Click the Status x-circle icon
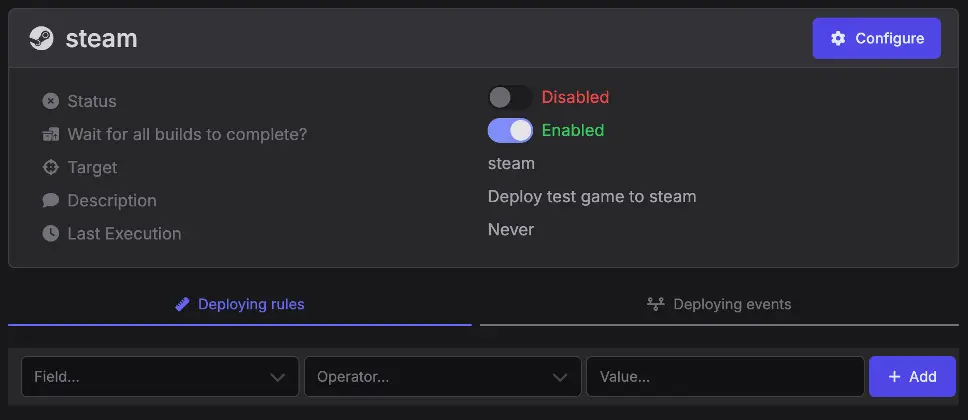968x420 pixels. pyautogui.click(x=51, y=101)
